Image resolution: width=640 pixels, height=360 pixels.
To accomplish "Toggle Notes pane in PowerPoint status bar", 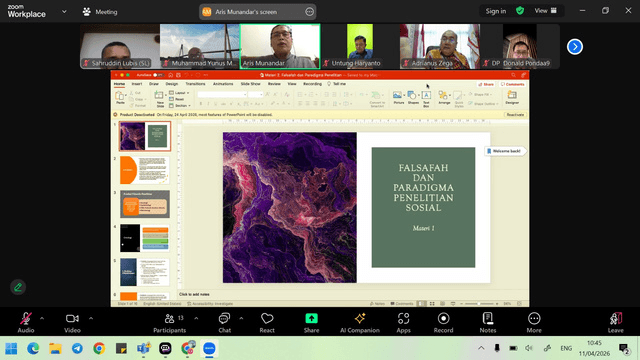I will pyautogui.click(x=377, y=304).
